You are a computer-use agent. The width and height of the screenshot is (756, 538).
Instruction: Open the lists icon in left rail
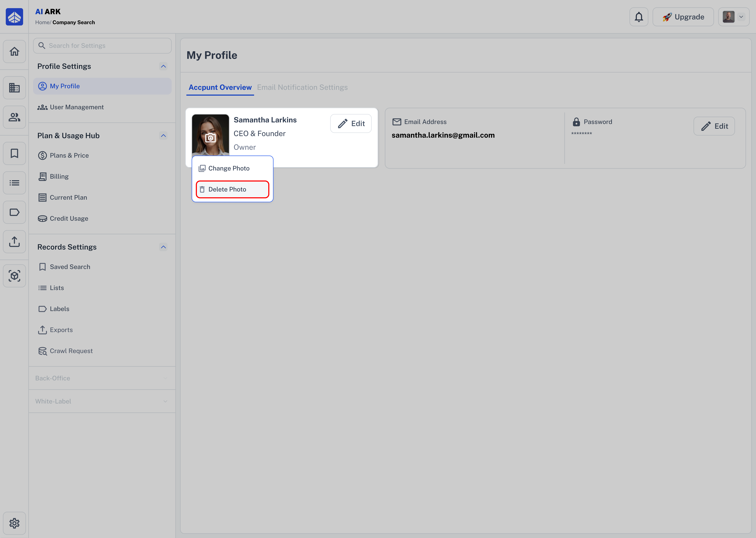click(x=14, y=183)
